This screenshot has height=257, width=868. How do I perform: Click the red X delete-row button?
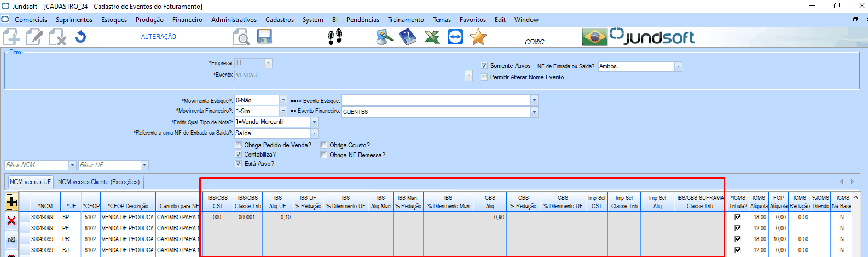(x=11, y=221)
